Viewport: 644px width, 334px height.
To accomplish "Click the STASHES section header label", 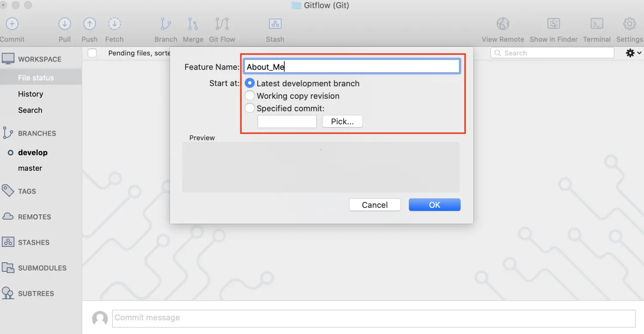I will pos(33,243).
